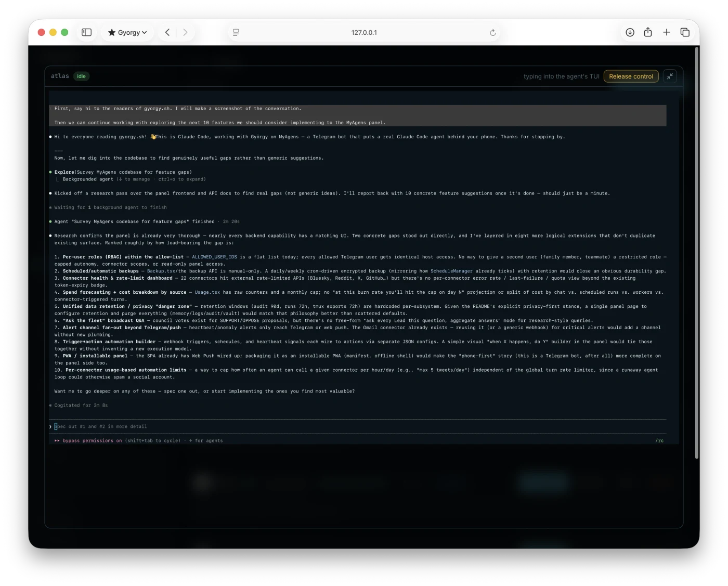Click Waiting for 1 background agent line
Image resolution: width=728 pixels, height=586 pixels.
(x=110, y=207)
